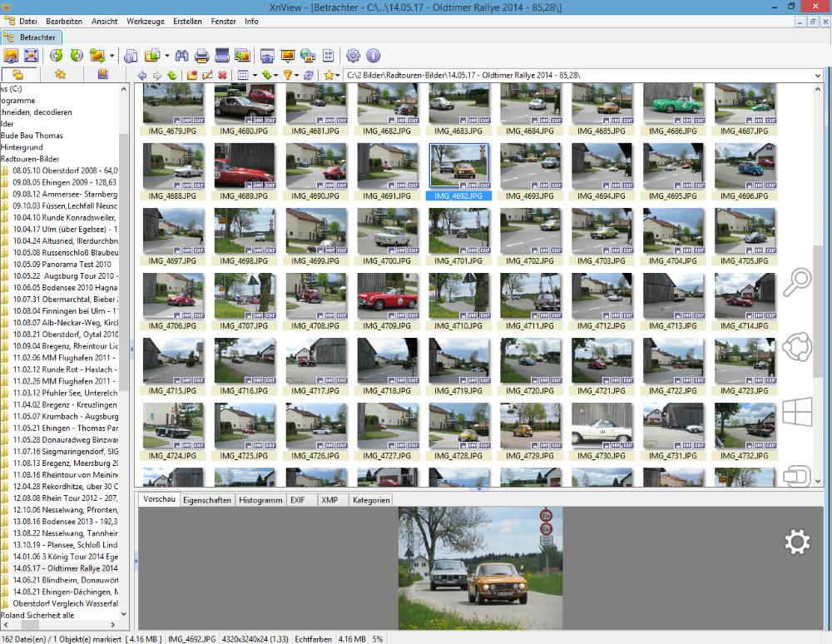Open the binoculars search tool

click(181, 56)
